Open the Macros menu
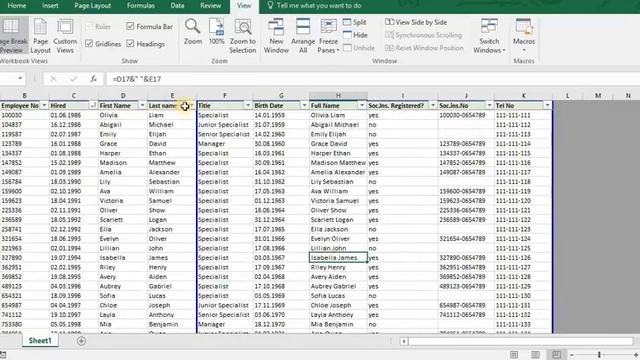Viewport: 640px width, 360px height. tap(524, 36)
